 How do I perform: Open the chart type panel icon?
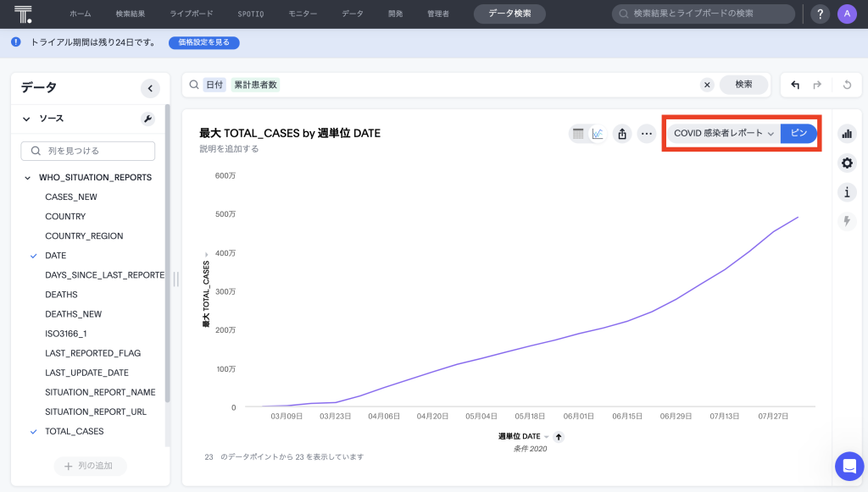(x=846, y=134)
